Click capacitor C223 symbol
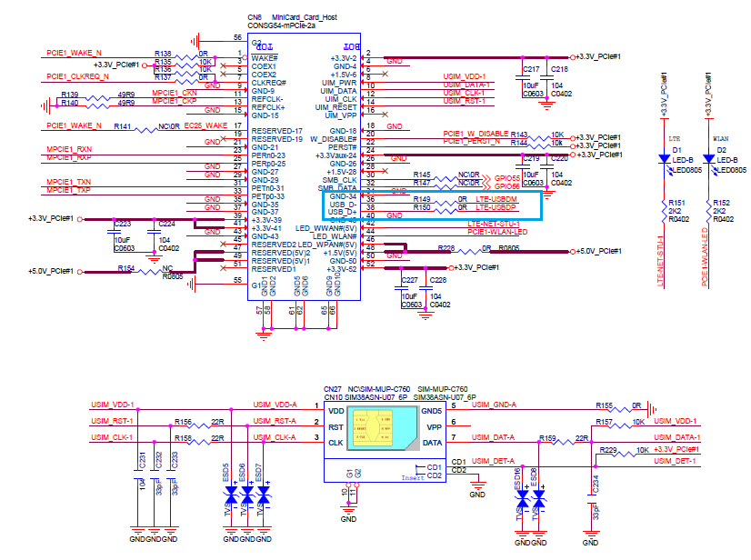 coord(111,230)
